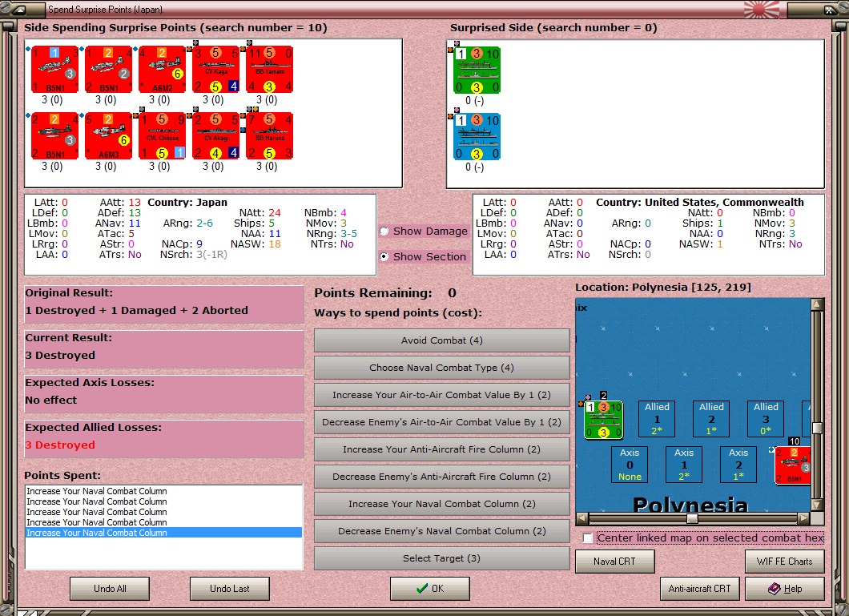Click map vertical scrollbar thumb
This screenshot has width=849, height=616.
pyautogui.click(x=817, y=428)
